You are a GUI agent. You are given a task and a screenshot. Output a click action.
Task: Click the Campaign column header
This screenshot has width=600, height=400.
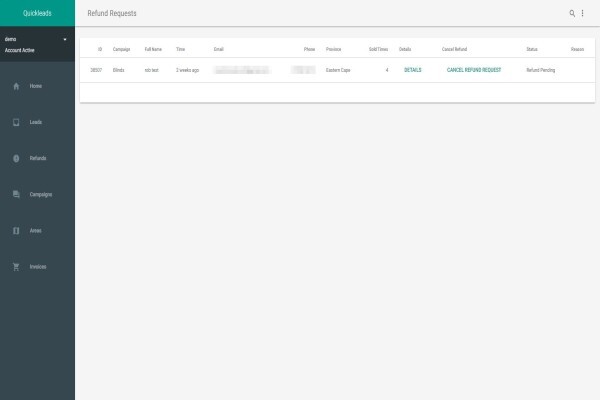click(x=121, y=49)
